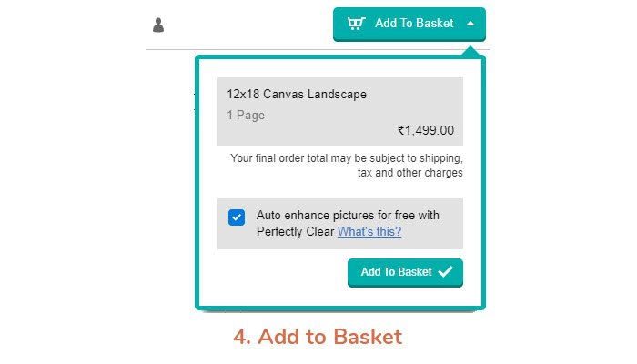Click the teal border of the basket popup

click(197, 182)
